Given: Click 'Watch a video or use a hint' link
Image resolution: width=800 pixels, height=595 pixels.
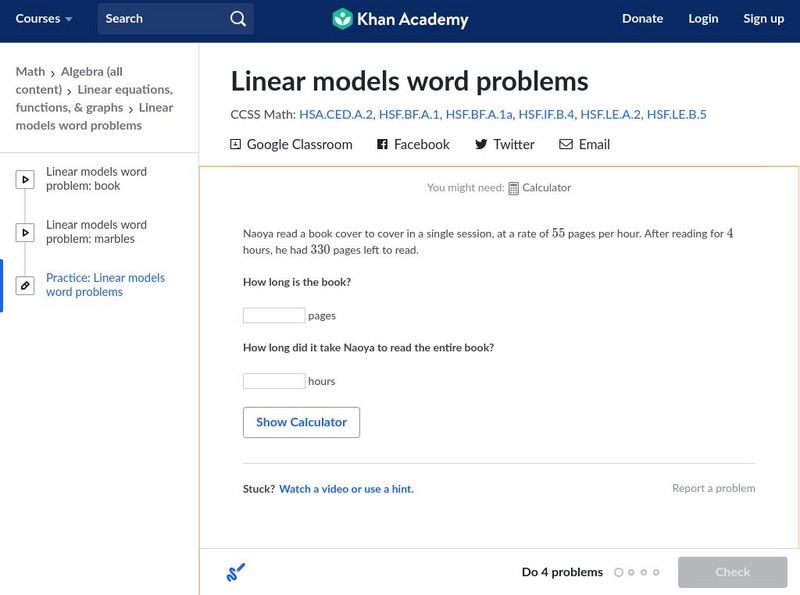Looking at the screenshot, I should (x=346, y=489).
